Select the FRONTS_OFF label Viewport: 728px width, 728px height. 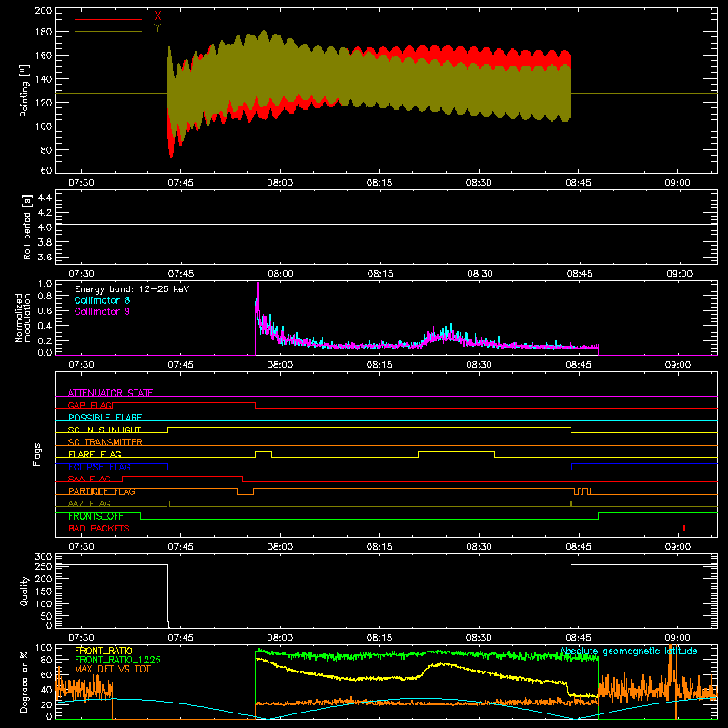point(96,516)
